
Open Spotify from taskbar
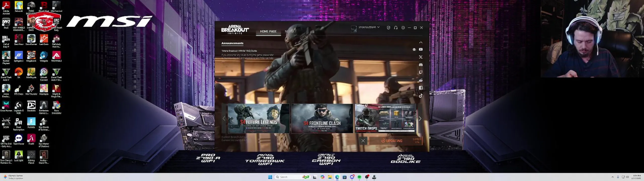tap(359, 177)
